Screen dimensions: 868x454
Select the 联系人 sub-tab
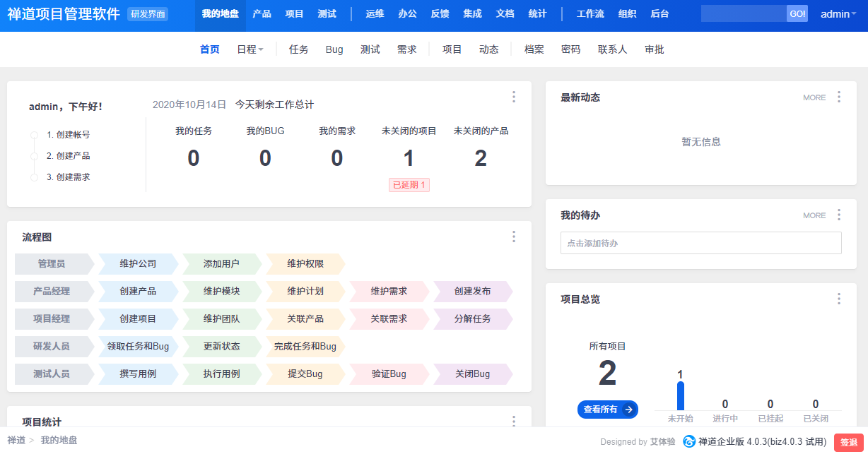[x=613, y=49]
